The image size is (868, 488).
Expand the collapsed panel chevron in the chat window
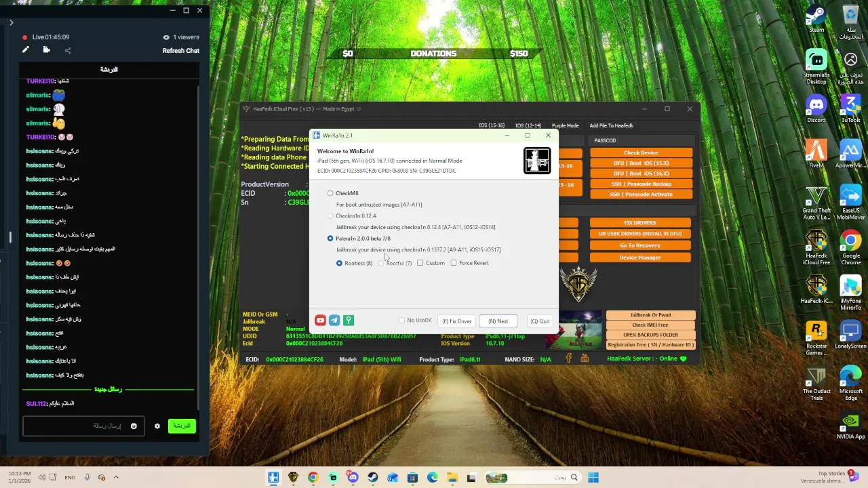pyautogui.click(x=11, y=22)
